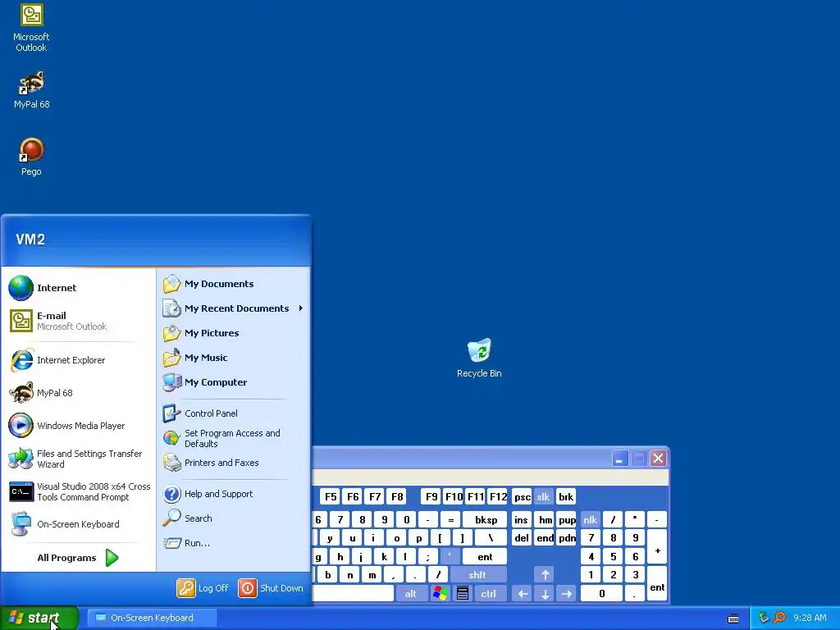Screen dimensions: 840x630
Task: Select the Recycle Bin icon
Action: pyautogui.click(x=479, y=358)
